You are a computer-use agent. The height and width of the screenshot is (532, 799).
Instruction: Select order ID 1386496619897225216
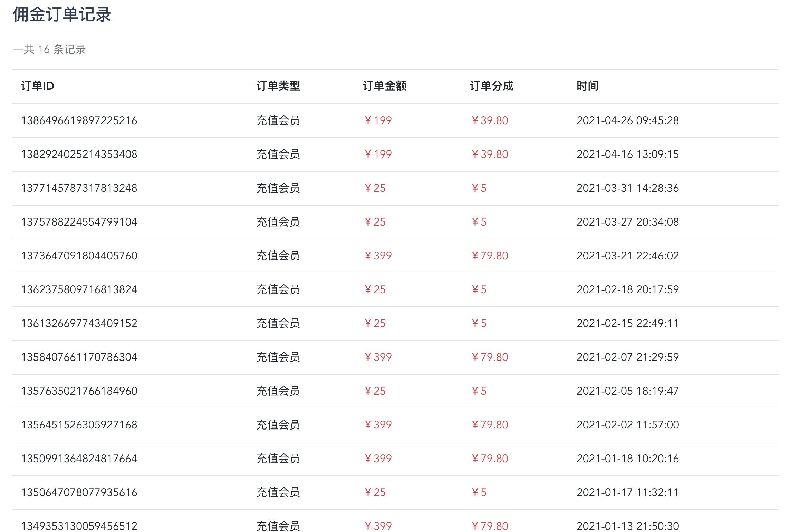[x=79, y=120]
